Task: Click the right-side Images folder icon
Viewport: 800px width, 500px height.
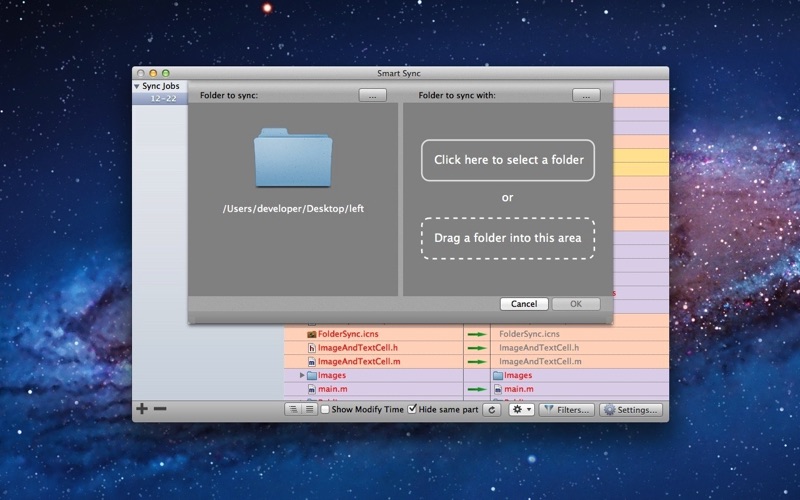Action: (x=498, y=376)
